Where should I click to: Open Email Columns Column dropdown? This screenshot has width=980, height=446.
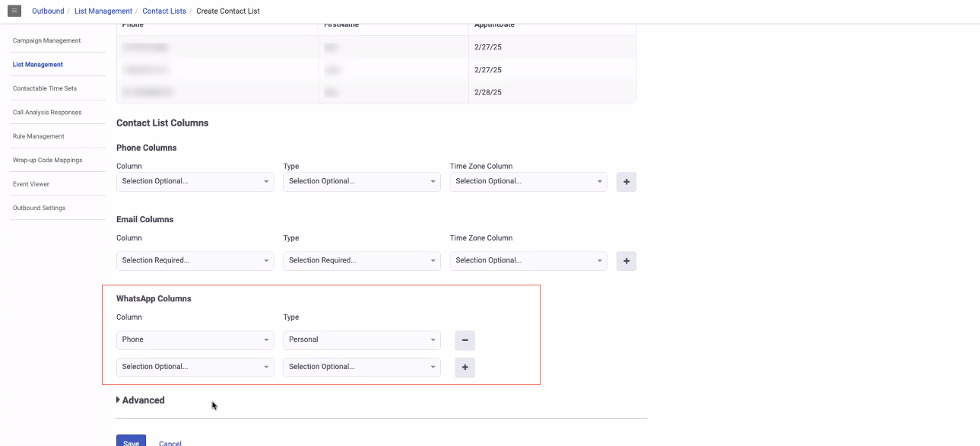(x=195, y=261)
